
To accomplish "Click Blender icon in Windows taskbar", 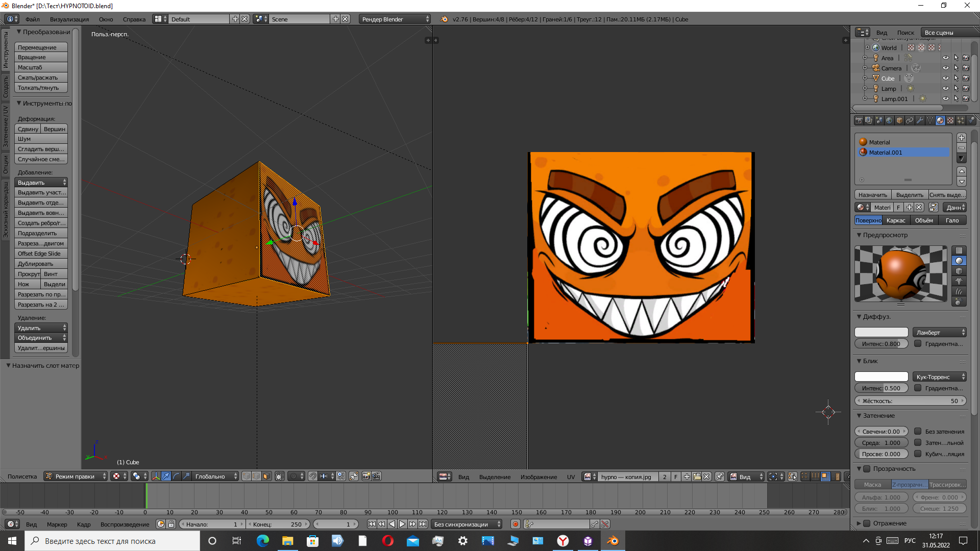I will tap(612, 541).
